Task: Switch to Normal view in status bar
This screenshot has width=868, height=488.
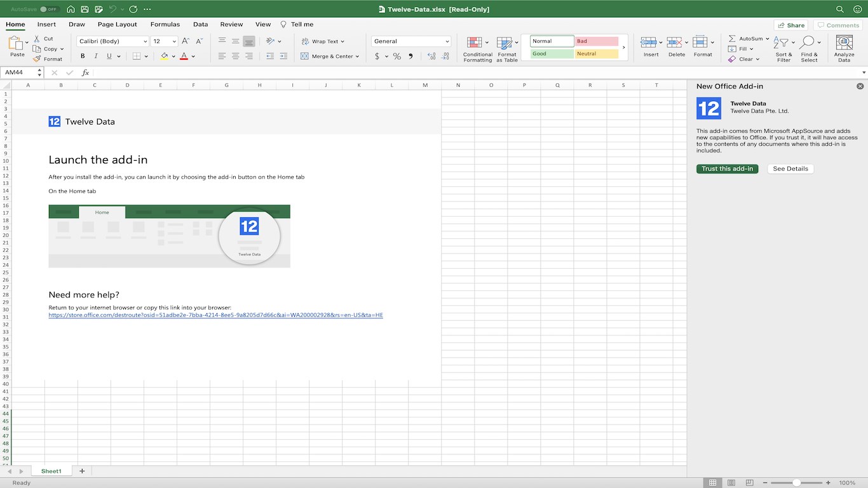Action: point(713,483)
